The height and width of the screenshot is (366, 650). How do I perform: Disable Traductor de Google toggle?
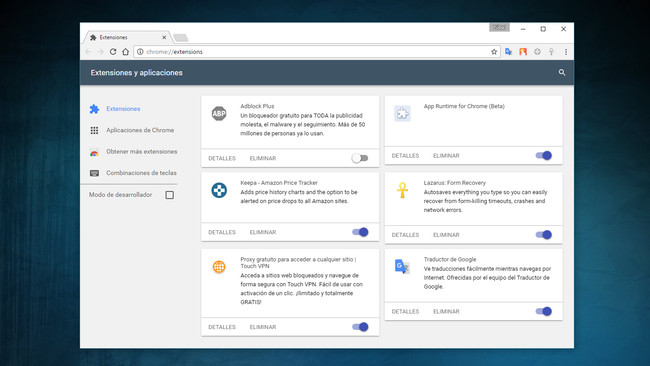(x=543, y=311)
